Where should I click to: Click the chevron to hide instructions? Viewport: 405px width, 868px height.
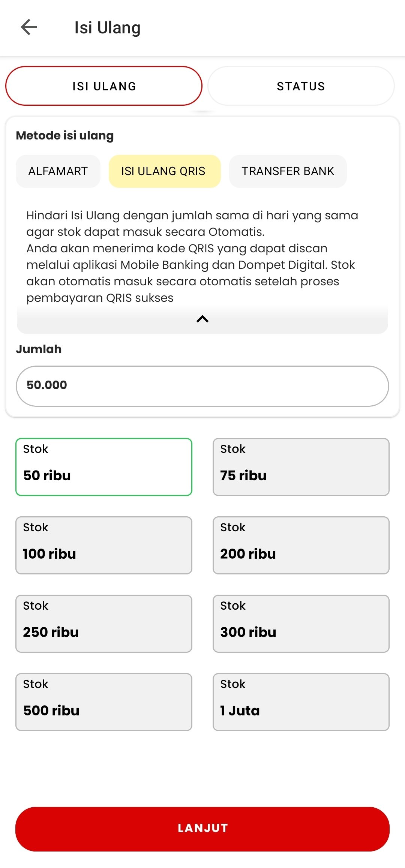[202, 319]
